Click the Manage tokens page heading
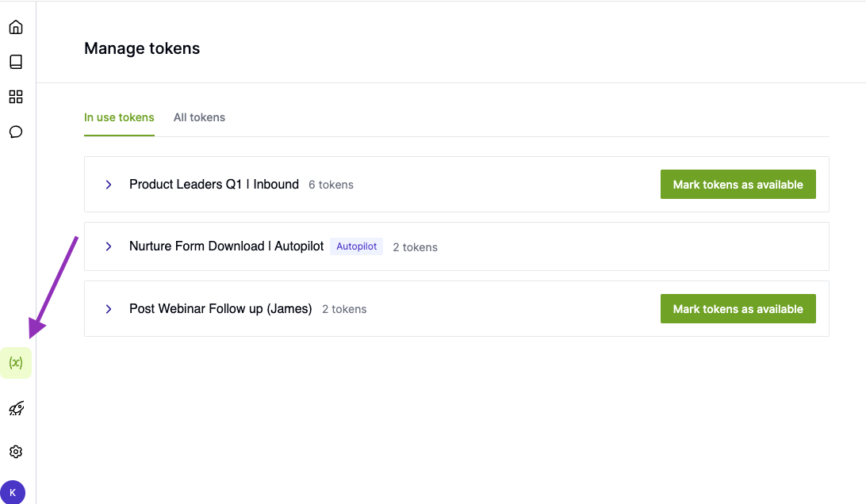This screenshot has height=504, width=866. 142,48
